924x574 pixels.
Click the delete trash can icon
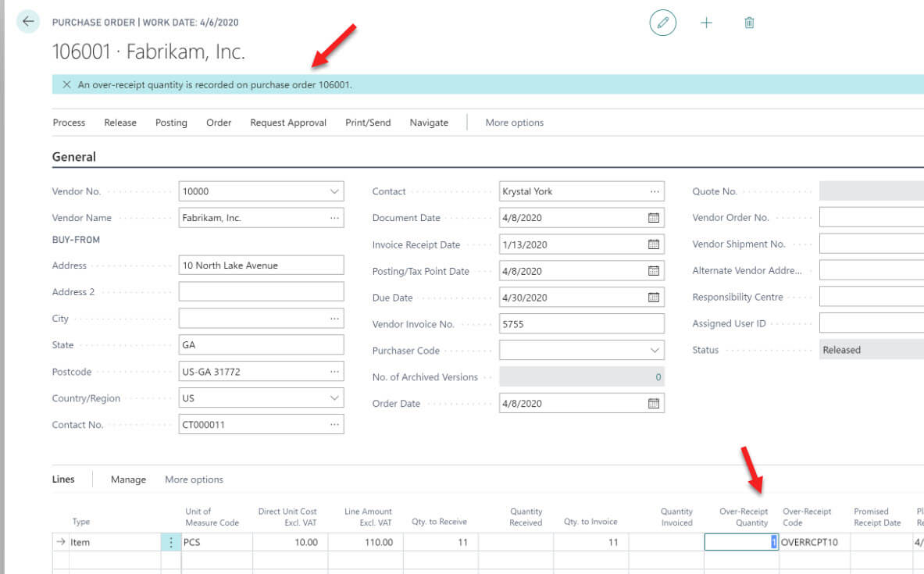click(749, 23)
